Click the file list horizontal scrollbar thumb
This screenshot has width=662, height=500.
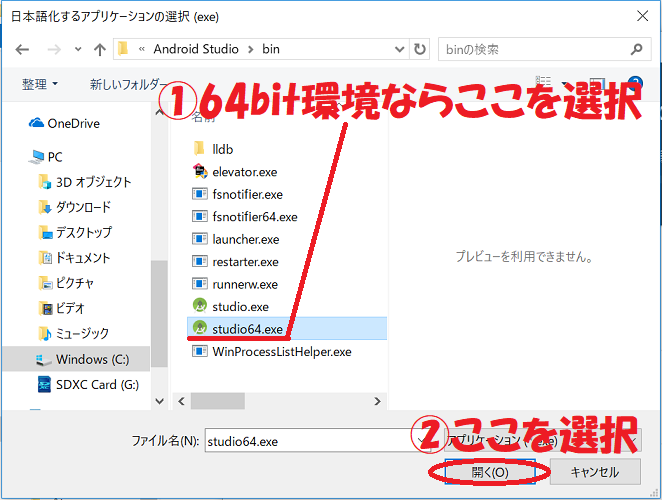click(x=218, y=401)
